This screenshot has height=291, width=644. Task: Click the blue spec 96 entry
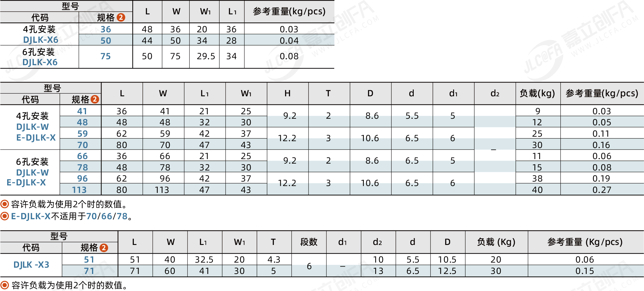pos(82,179)
